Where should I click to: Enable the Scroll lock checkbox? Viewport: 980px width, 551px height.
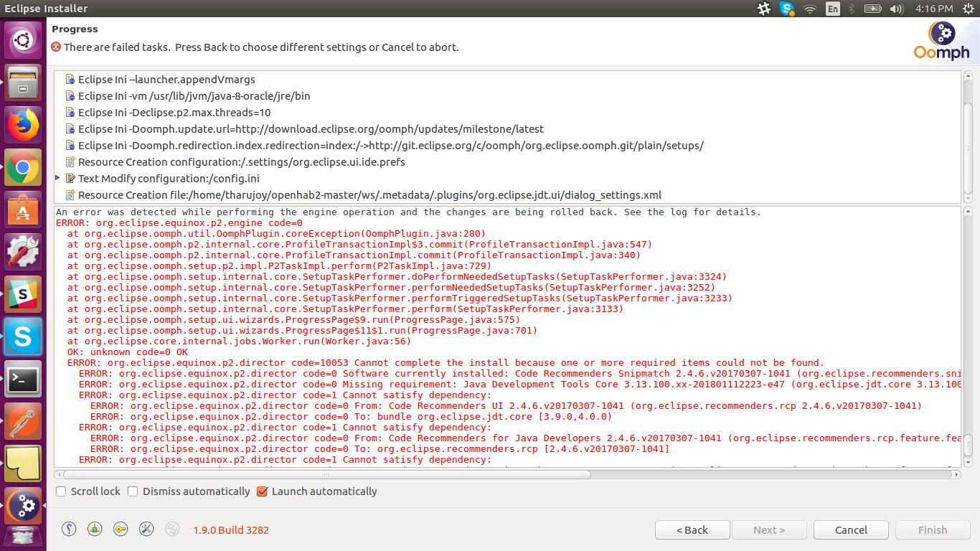pyautogui.click(x=62, y=491)
